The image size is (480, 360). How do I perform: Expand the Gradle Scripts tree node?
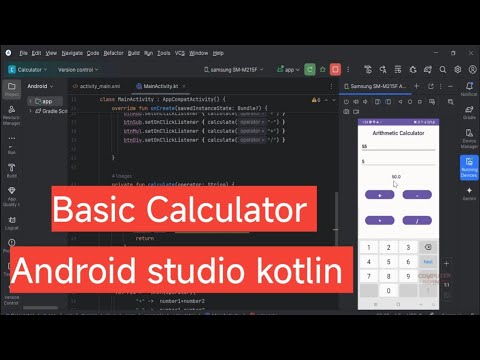pyautogui.click(x=30, y=111)
